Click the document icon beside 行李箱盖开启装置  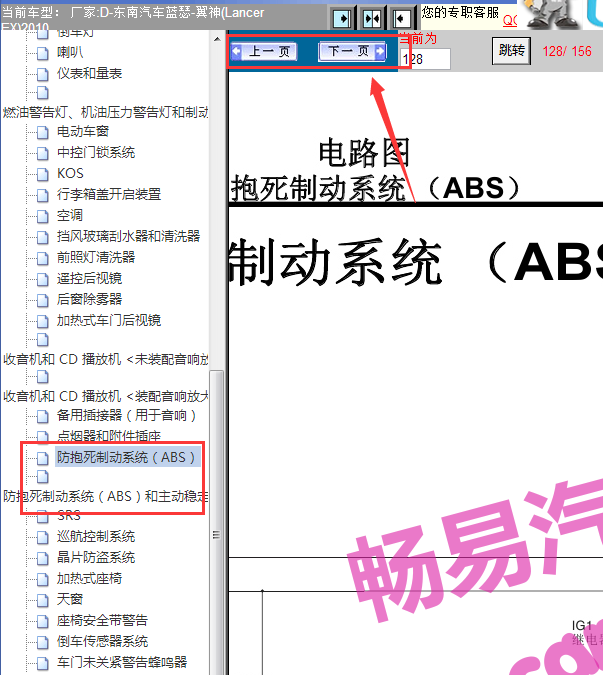click(43, 195)
